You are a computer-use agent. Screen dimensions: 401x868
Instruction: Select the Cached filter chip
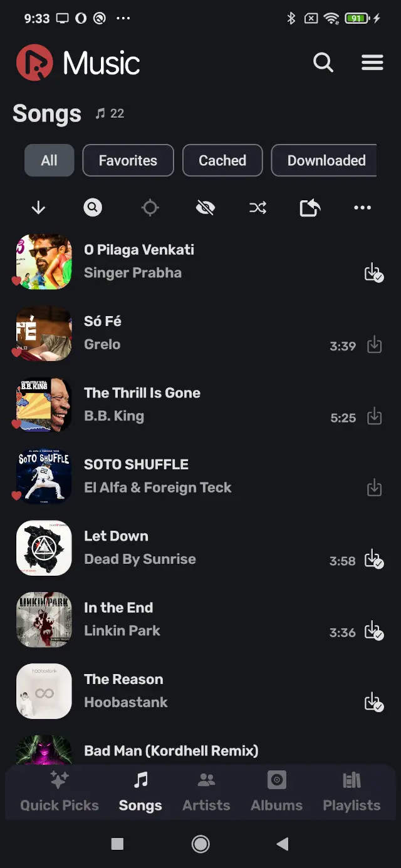pyautogui.click(x=222, y=160)
